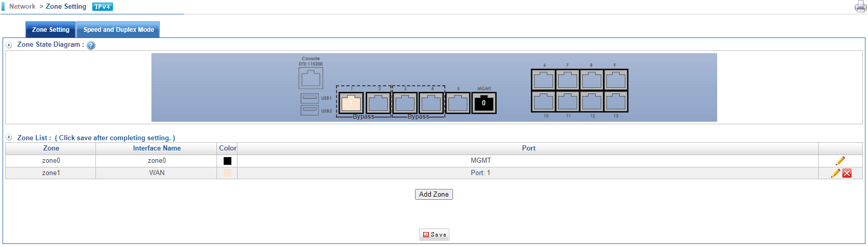Collapse the Zone State Diagram section

click(9, 45)
